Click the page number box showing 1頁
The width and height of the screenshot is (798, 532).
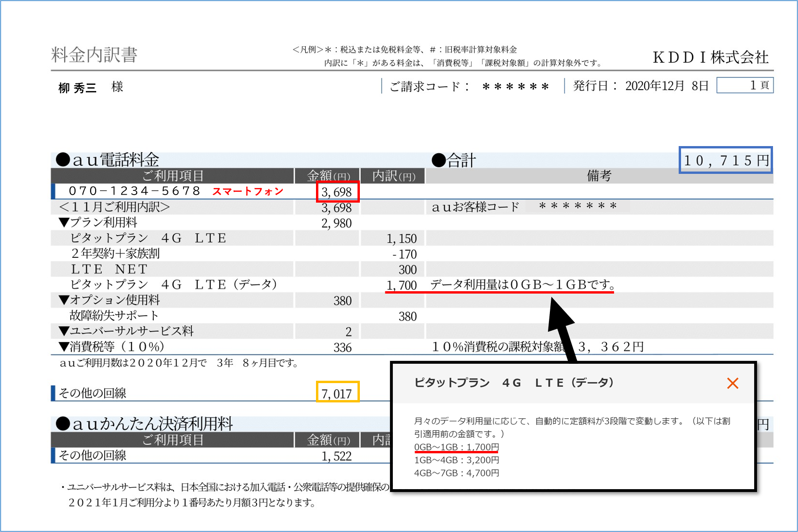pos(745,85)
